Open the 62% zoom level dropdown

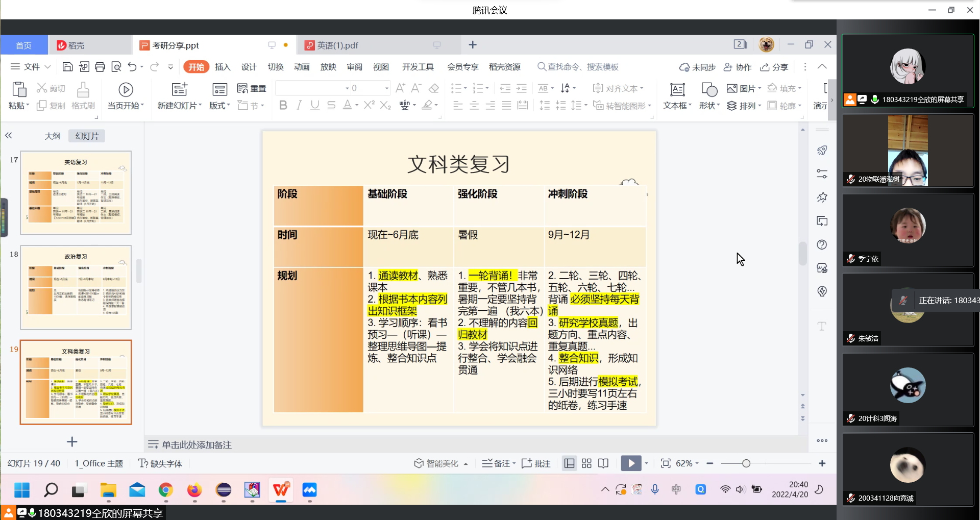[x=697, y=463]
